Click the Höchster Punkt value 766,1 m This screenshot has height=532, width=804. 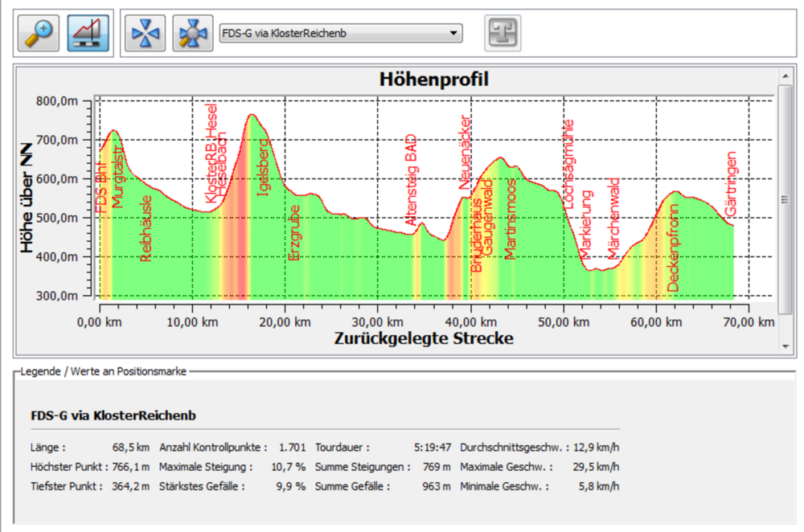point(131,467)
